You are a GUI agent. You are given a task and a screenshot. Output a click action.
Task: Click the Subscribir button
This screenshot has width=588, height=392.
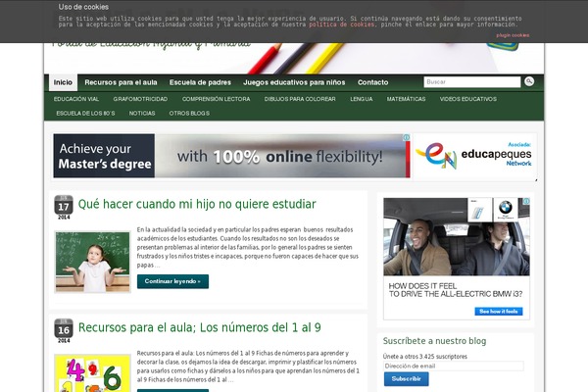[406, 379]
